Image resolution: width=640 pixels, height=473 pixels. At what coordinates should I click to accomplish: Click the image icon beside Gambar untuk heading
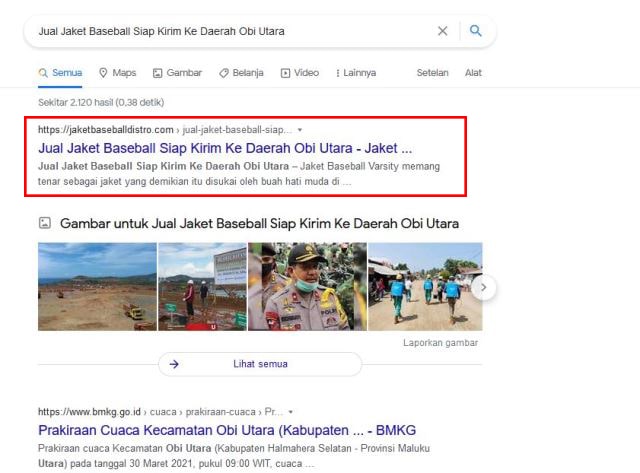click(44, 223)
